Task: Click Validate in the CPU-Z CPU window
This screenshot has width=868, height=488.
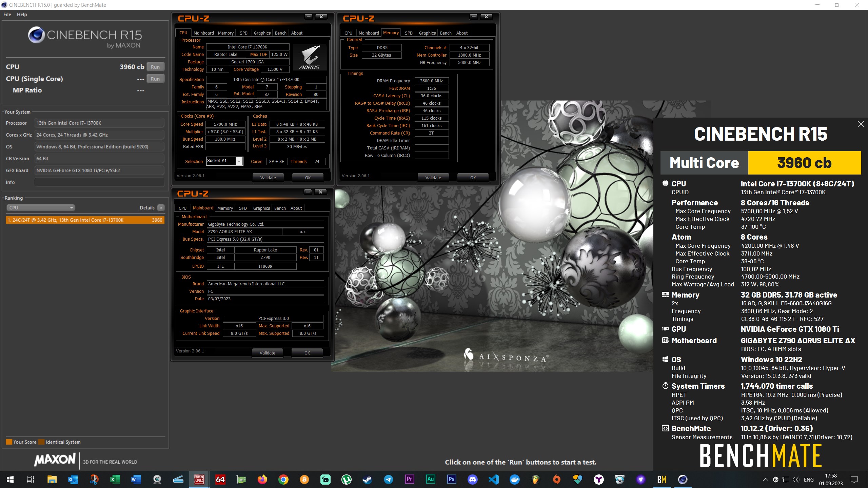Action: [x=268, y=178]
